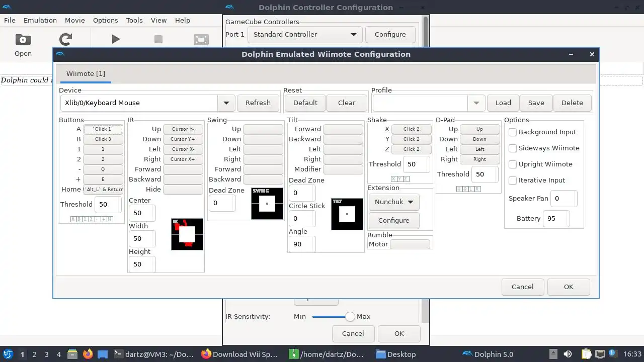Click the Save profile button
The image size is (644, 362).
[536, 103]
